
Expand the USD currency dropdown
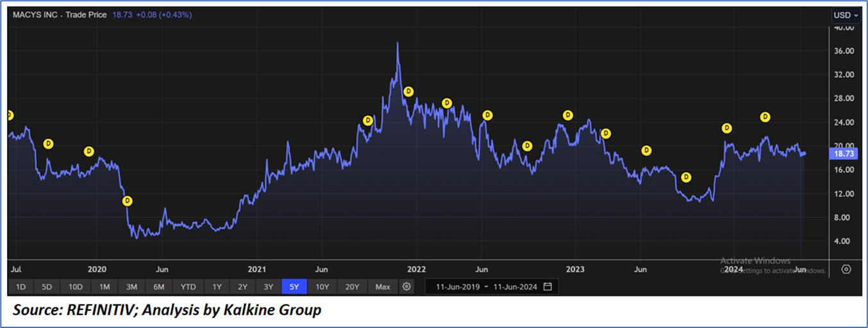pos(846,15)
